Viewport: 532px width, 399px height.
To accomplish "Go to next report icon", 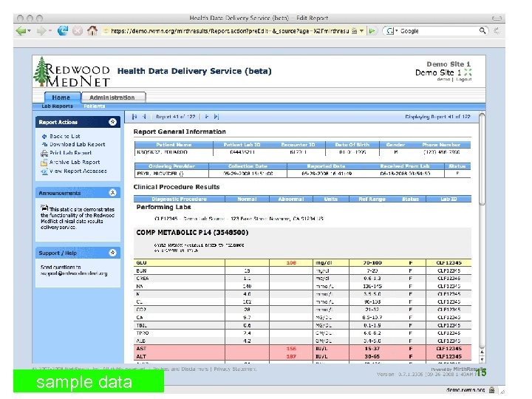I will (x=207, y=117).
